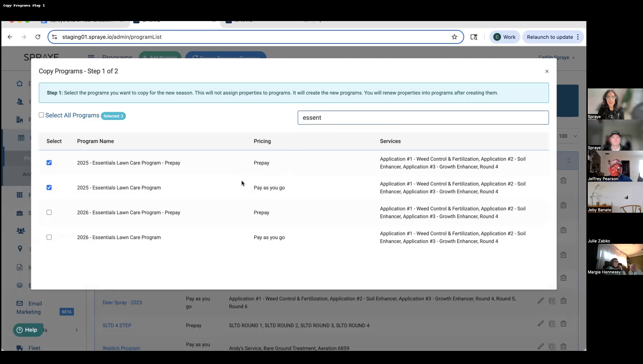Click the Add Program button
This screenshot has height=364, width=643.
click(x=160, y=56)
